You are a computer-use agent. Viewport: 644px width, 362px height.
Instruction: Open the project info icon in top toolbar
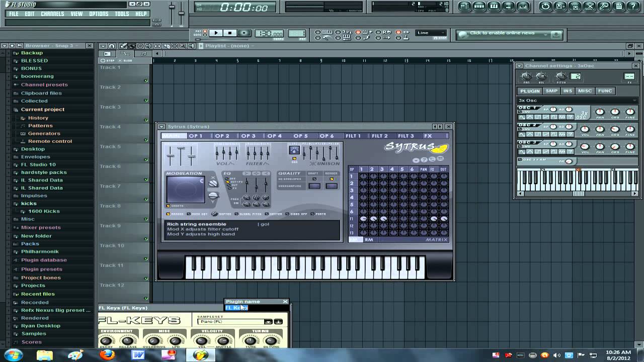point(620,7)
